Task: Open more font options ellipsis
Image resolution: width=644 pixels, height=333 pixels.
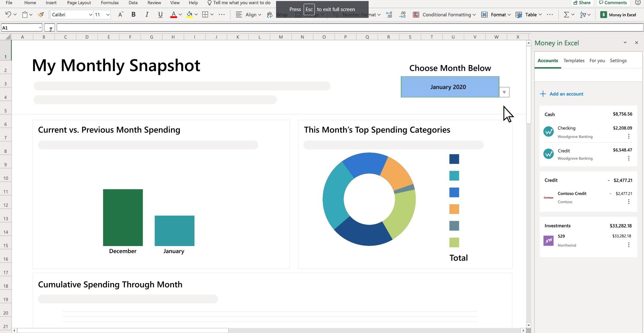Action: pyautogui.click(x=222, y=14)
